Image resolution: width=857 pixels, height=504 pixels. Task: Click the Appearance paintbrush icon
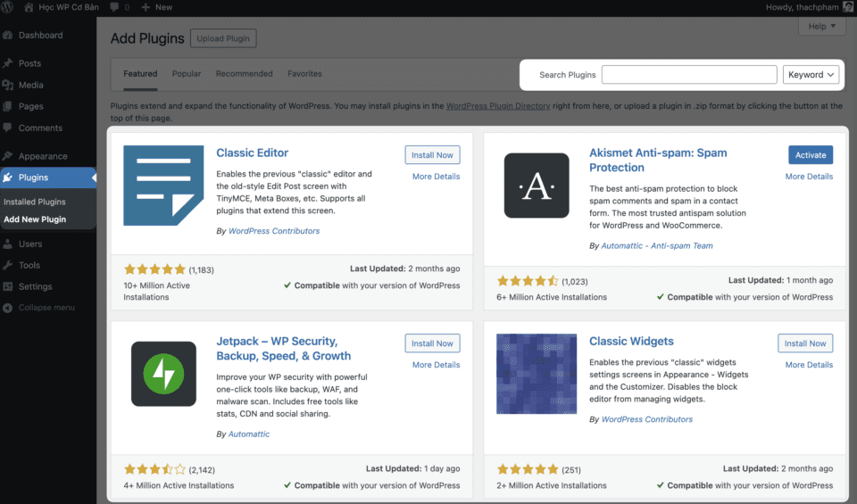click(x=8, y=156)
